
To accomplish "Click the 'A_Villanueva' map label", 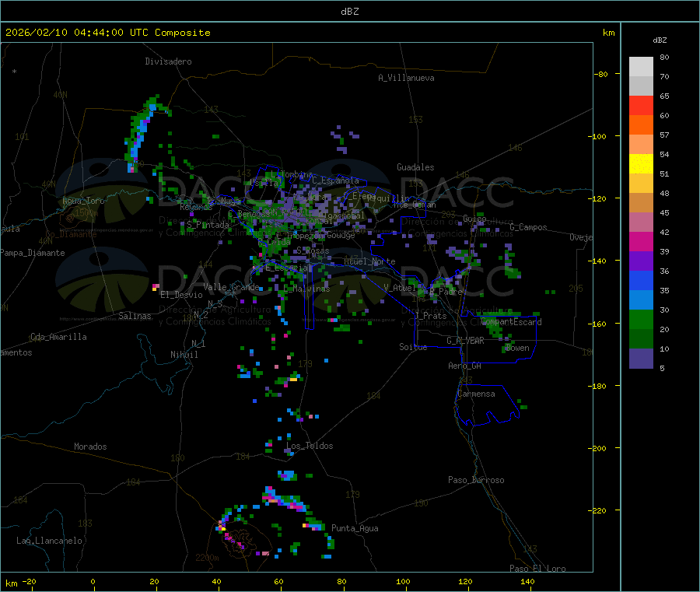I will (x=406, y=78).
